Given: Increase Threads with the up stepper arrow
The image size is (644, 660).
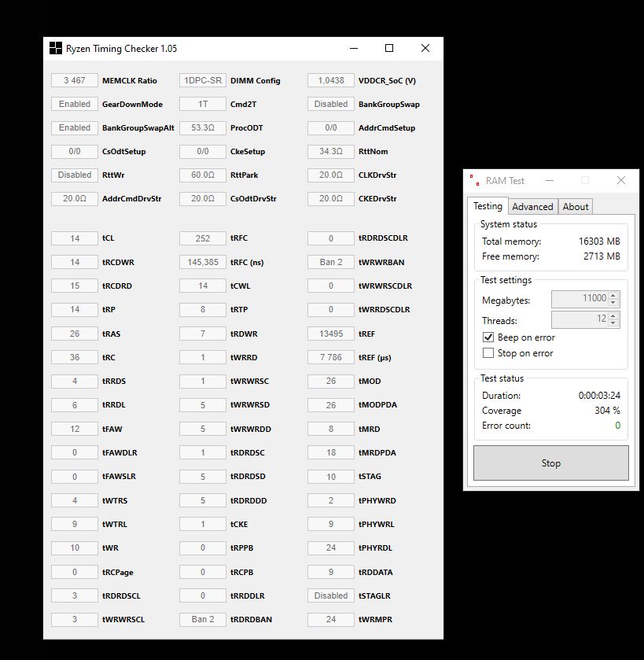Looking at the screenshot, I should click(613, 315).
